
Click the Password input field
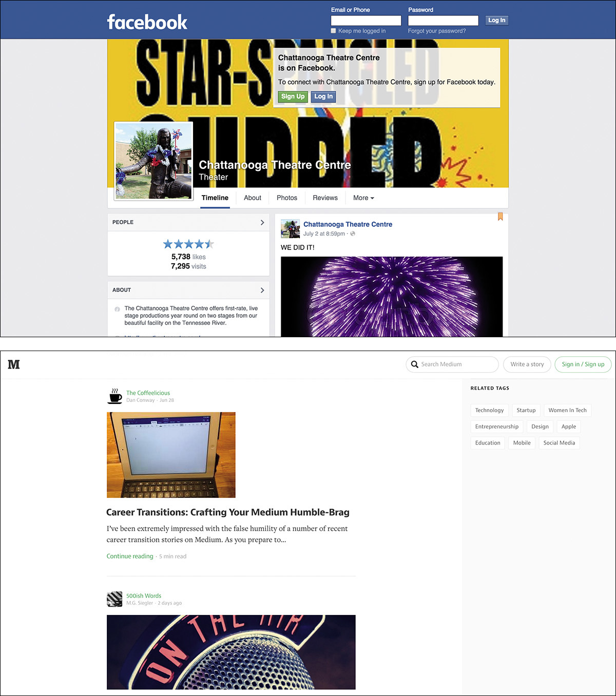tap(443, 21)
